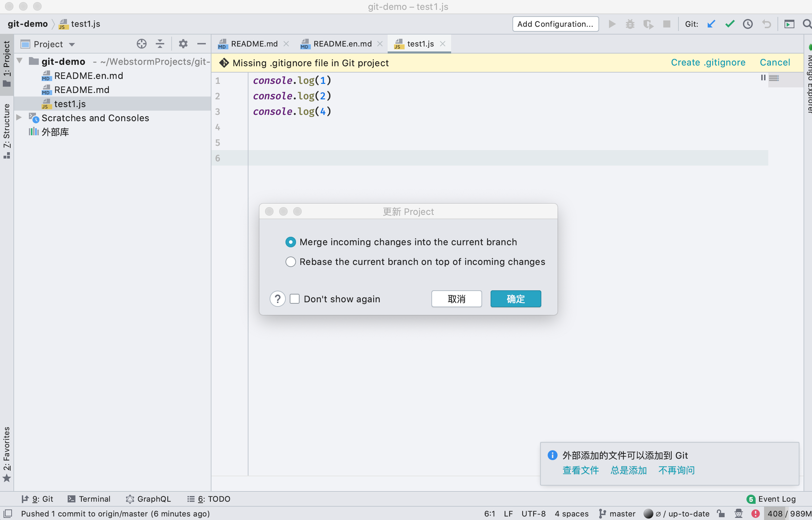Viewport: 812px width, 520px height.
Task: Collapse all in Project panel
Action: pos(160,44)
